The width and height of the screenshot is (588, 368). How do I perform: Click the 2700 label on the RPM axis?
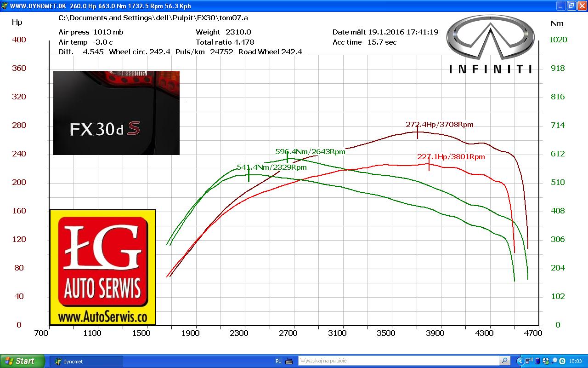point(288,333)
